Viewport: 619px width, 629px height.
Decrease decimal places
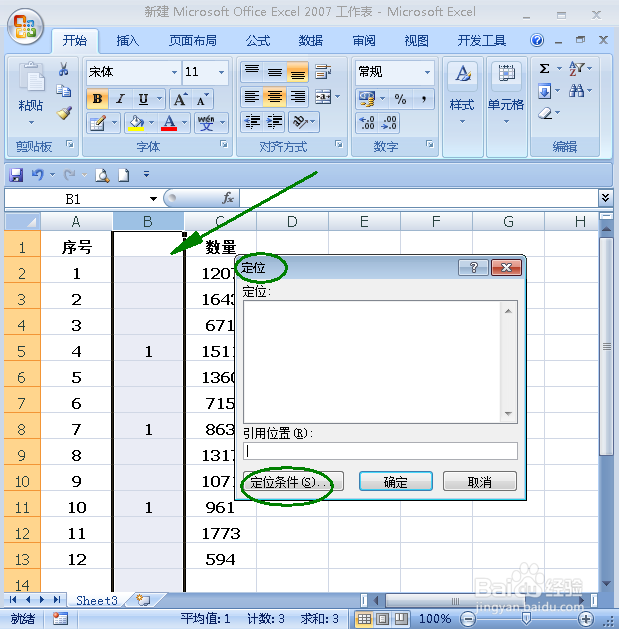[x=389, y=123]
